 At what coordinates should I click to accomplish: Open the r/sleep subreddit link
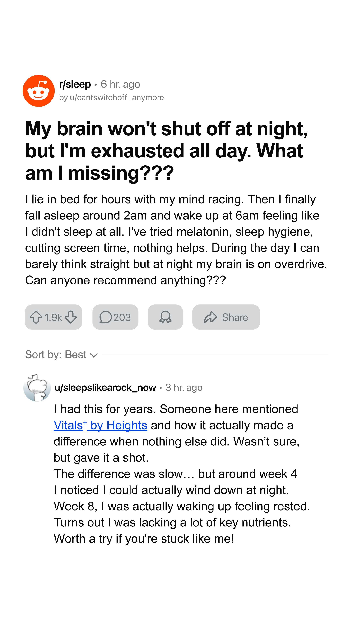pos(75,84)
